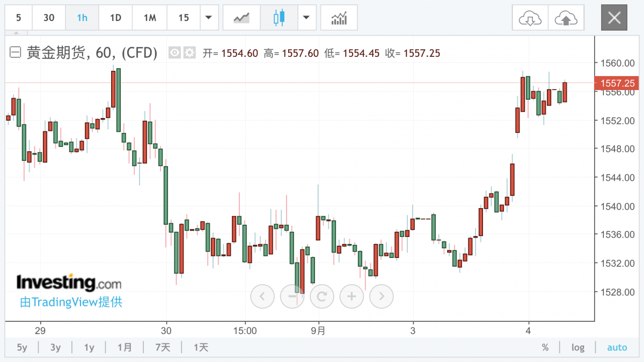Select the area line chart style icon
The height and width of the screenshot is (362, 644).
tap(241, 18)
